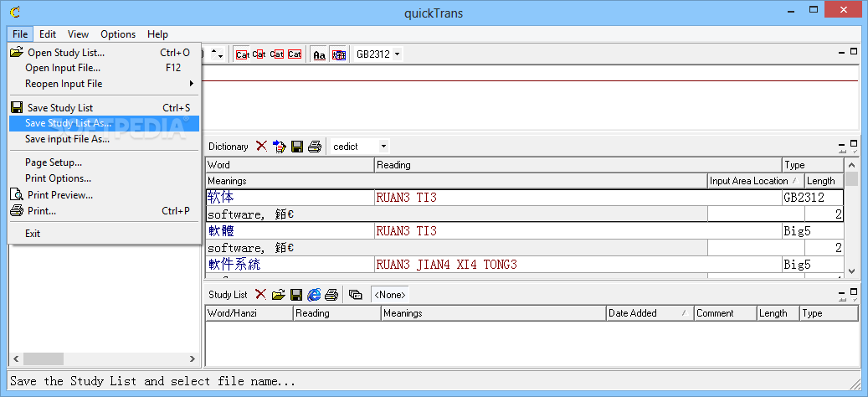Click the Study List open folder icon
Viewport: 868px width, 397px height.
[x=279, y=295]
